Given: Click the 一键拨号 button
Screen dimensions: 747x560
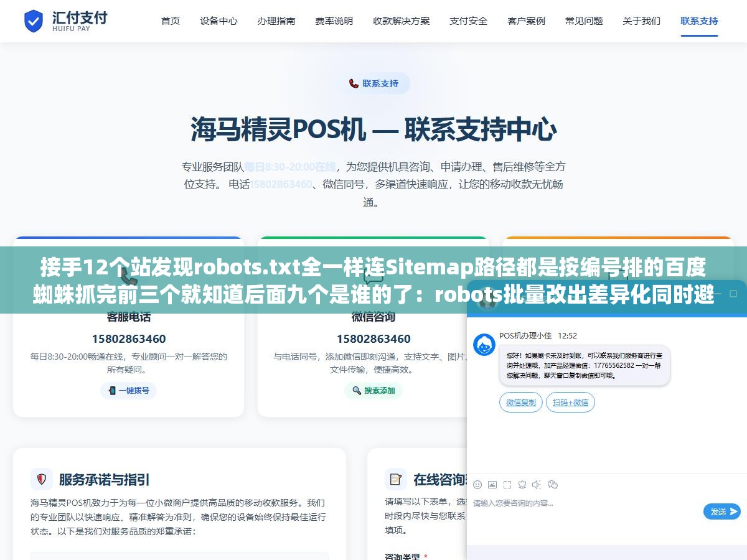Looking at the screenshot, I should click(128, 391).
